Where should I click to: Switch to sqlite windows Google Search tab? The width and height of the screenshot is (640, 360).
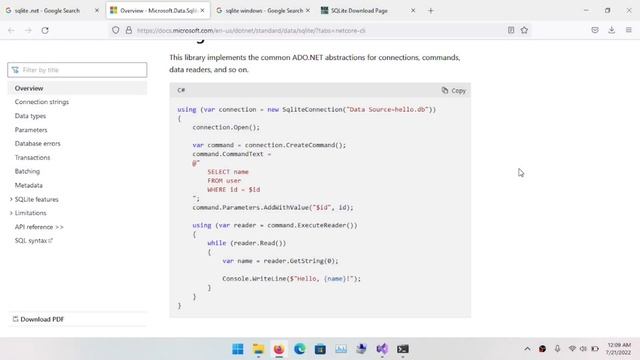[263, 11]
